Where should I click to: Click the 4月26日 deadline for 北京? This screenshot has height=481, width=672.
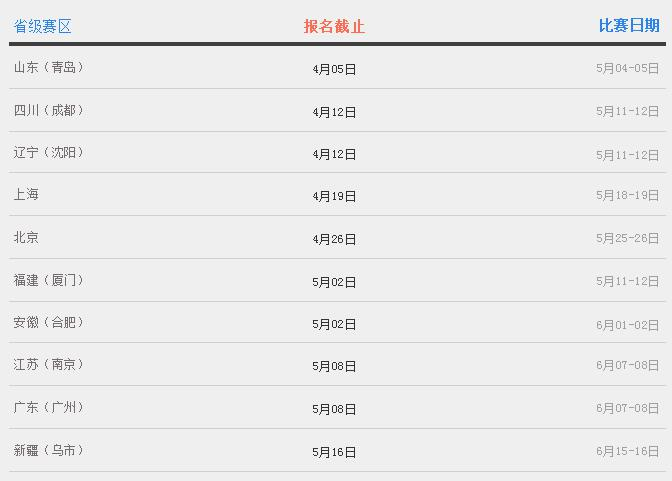(334, 239)
